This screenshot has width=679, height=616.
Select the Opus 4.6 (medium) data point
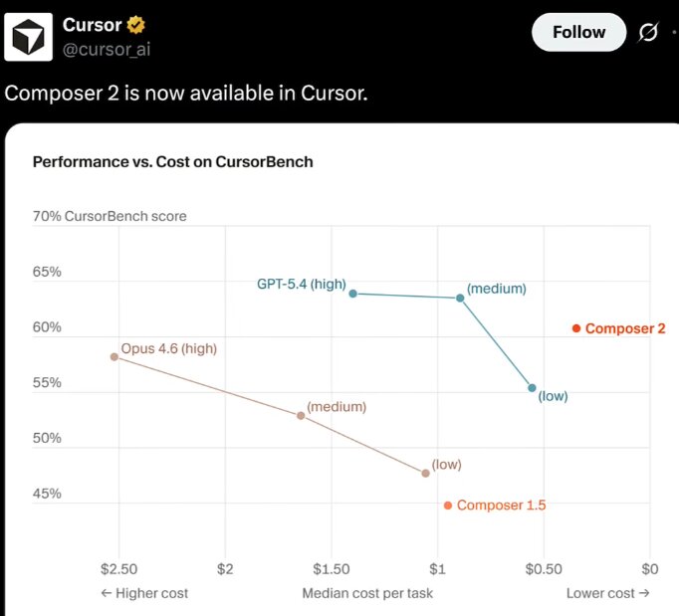click(x=301, y=415)
